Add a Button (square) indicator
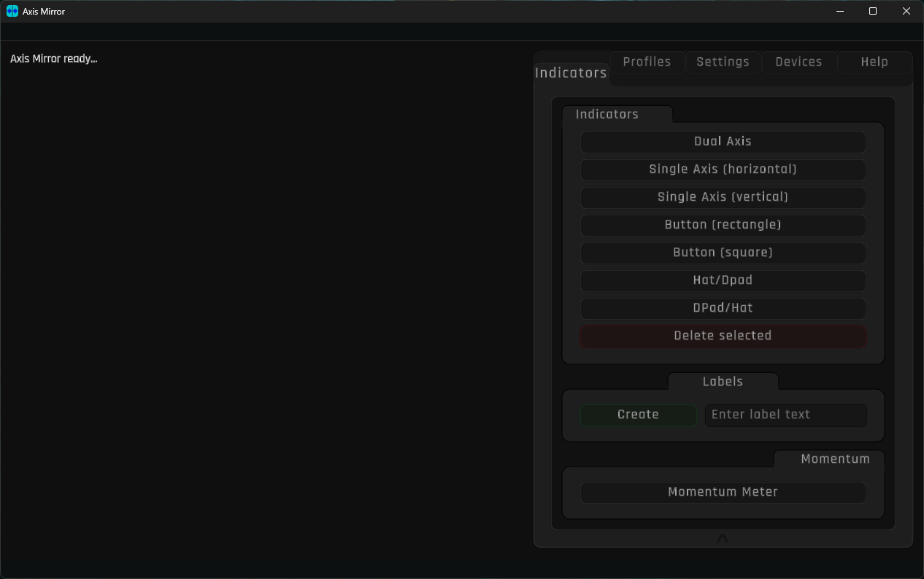Screen dimensions: 924x579 tap(723, 253)
